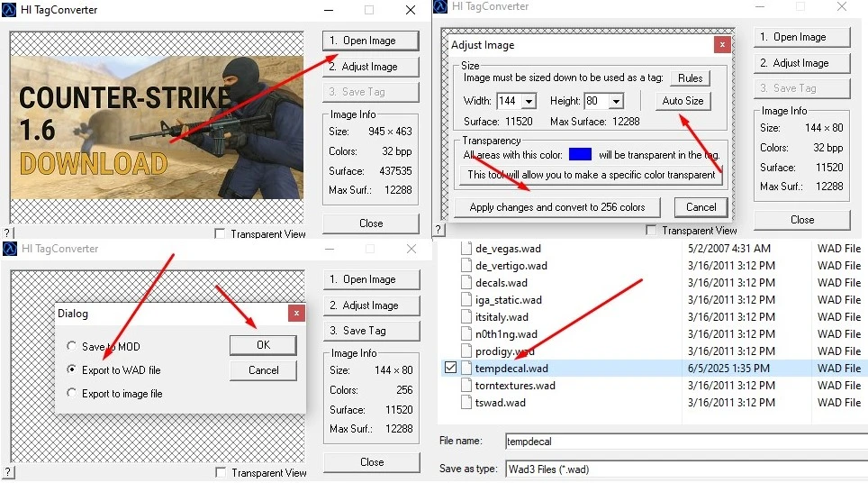Close the Adjust Image dialog with its red X

pyautogui.click(x=722, y=45)
